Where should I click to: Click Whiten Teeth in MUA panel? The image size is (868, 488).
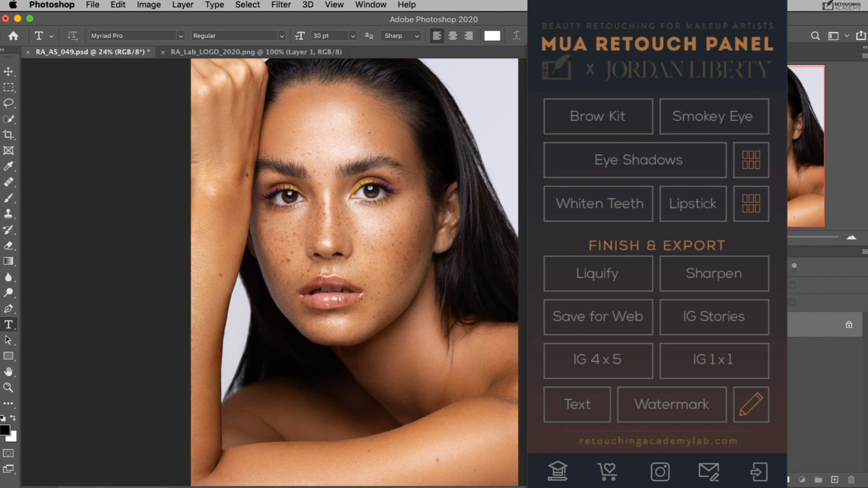tap(598, 203)
